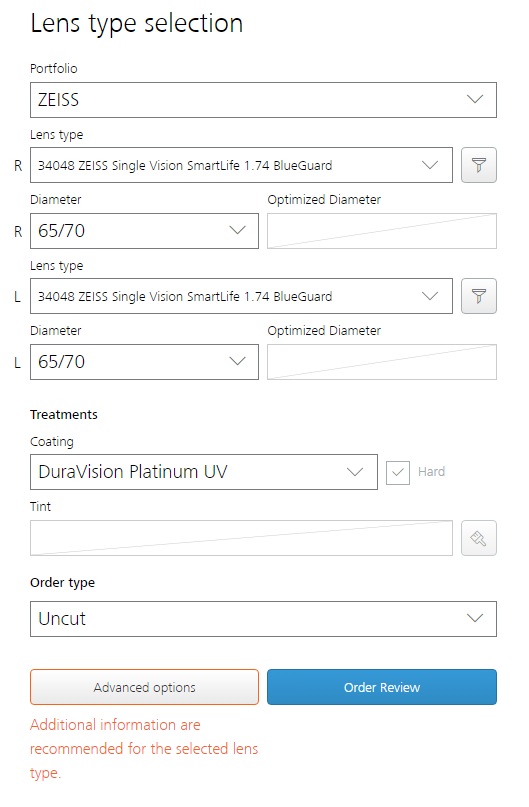Viewport: 529px width, 807px height.
Task: Proceed to Order Review
Action: pos(382,687)
